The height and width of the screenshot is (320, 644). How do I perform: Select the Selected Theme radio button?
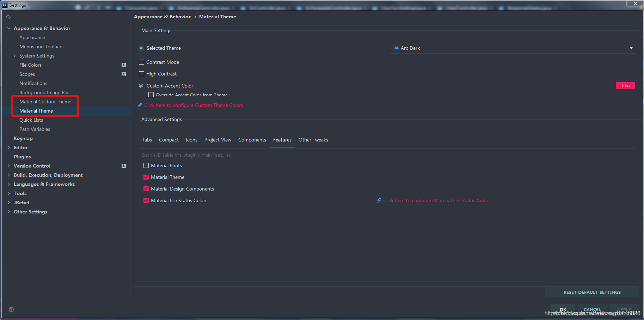pos(141,48)
